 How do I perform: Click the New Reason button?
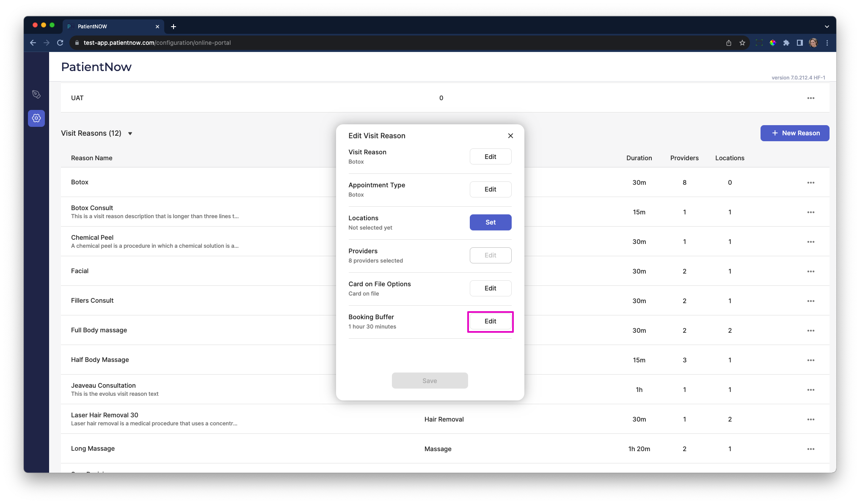tap(794, 133)
